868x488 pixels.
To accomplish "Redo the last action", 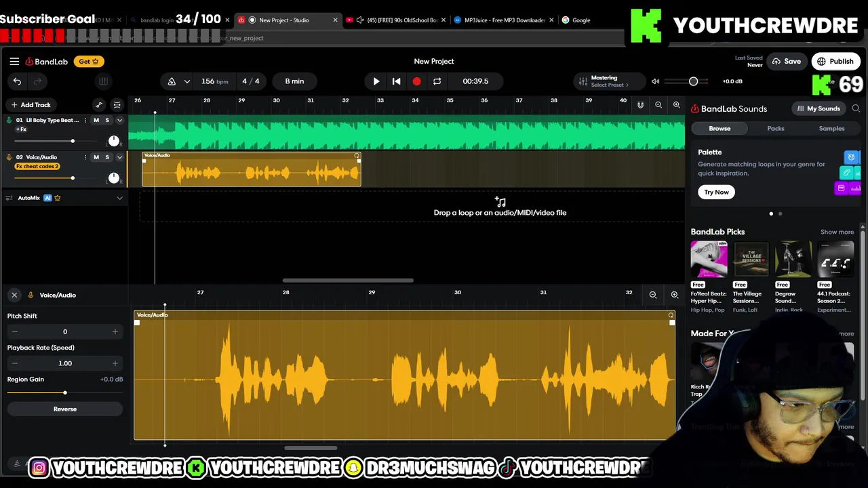I will tap(38, 81).
